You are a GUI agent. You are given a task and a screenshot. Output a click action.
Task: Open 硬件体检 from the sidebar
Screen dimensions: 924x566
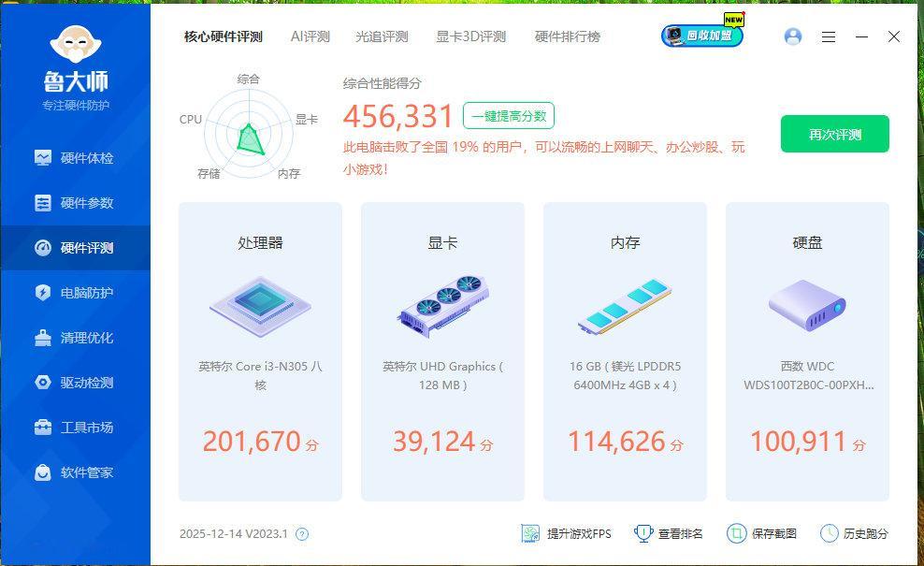(x=75, y=158)
